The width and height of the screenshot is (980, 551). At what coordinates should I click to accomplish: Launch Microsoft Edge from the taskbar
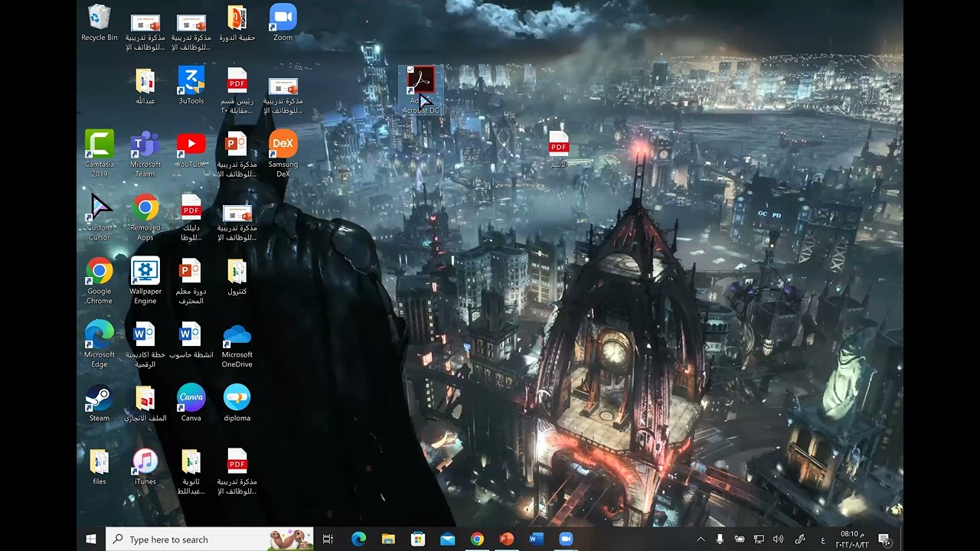coord(358,540)
